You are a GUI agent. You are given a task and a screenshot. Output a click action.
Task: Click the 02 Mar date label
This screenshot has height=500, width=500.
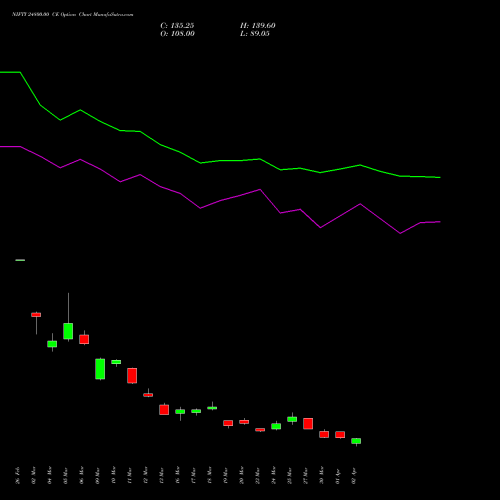[34, 475]
